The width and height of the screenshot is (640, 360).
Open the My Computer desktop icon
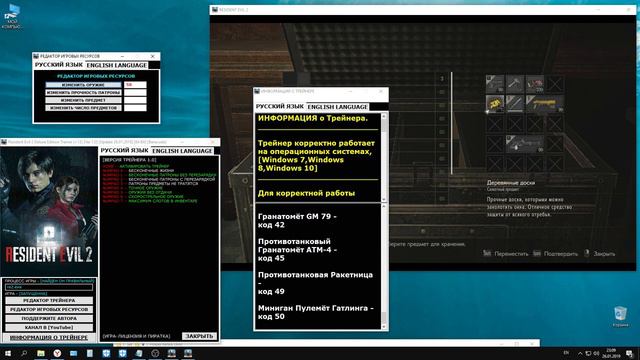click(12, 16)
